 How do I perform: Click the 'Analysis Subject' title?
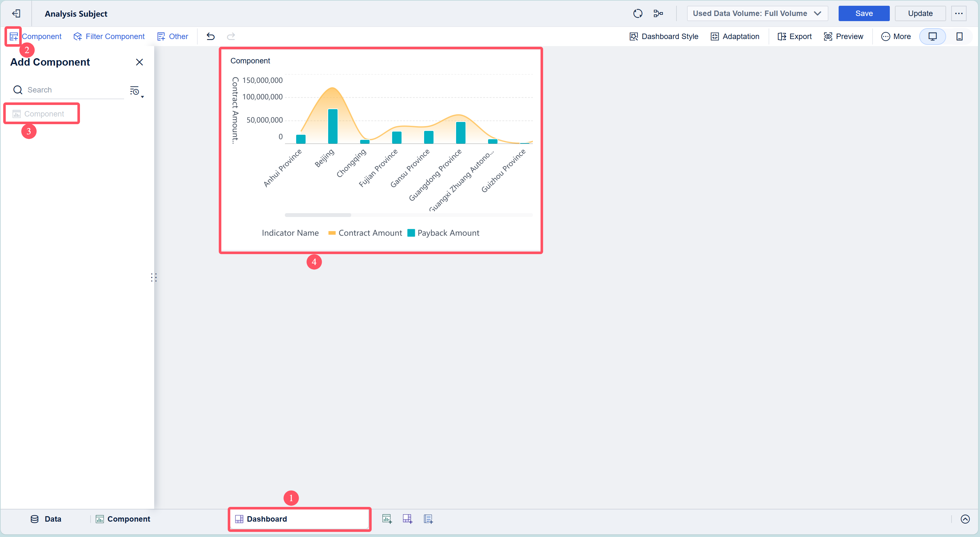pyautogui.click(x=76, y=14)
